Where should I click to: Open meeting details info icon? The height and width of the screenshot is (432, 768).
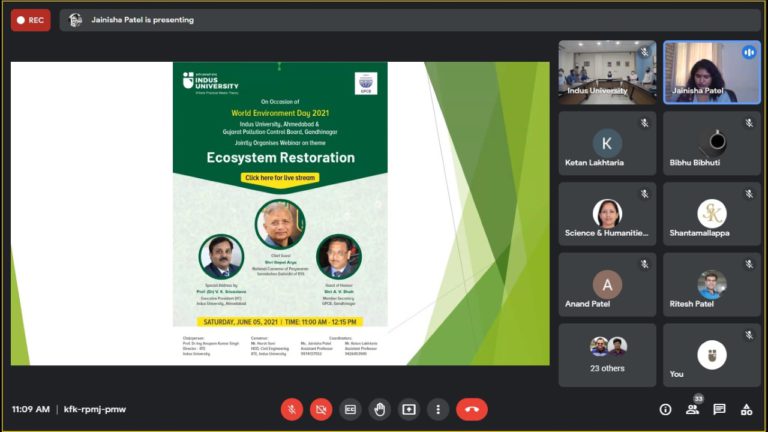[665, 409]
